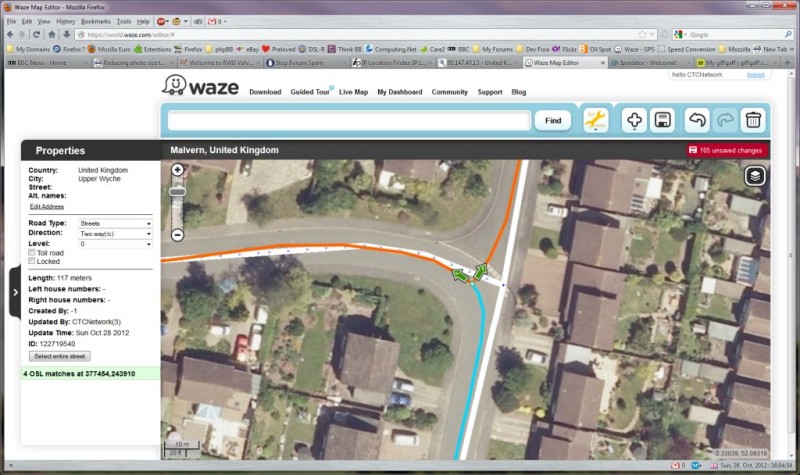Reload the current page
This screenshot has height=475, width=800.
(x=36, y=34)
